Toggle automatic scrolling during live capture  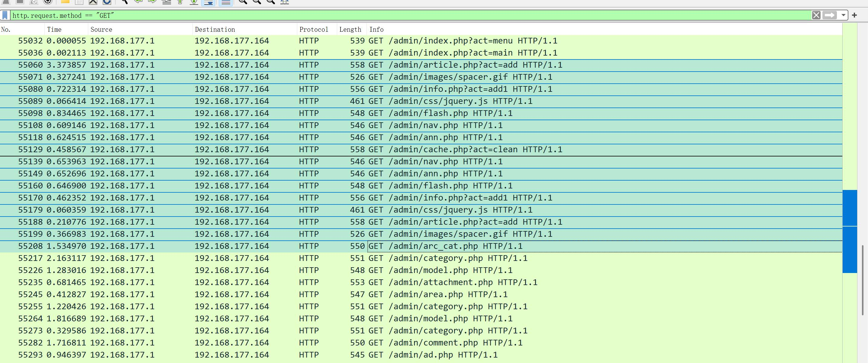point(208,2)
